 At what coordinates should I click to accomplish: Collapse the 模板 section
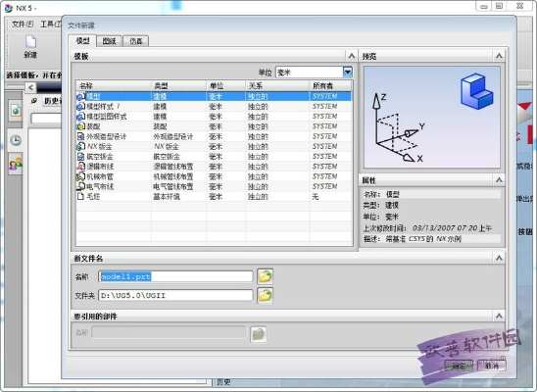352,56
